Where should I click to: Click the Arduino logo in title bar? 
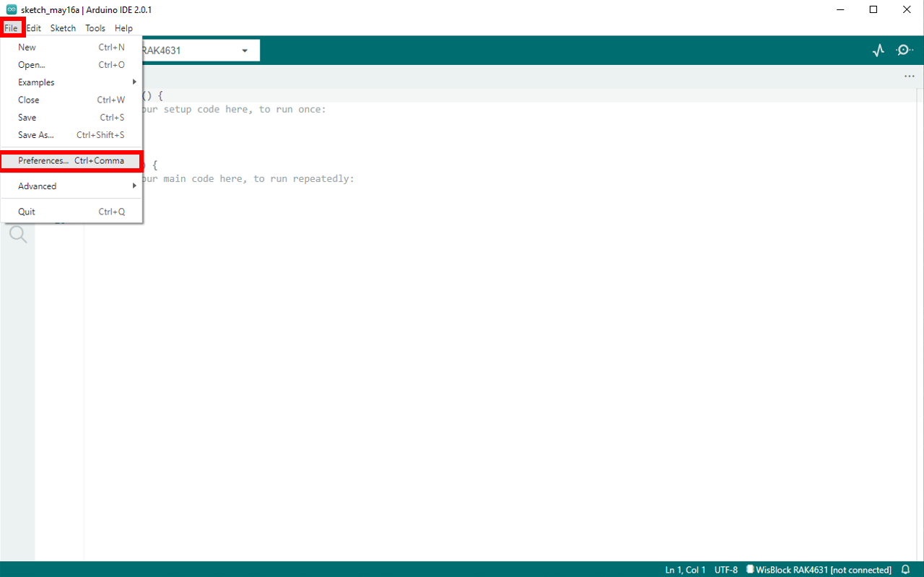click(x=12, y=9)
